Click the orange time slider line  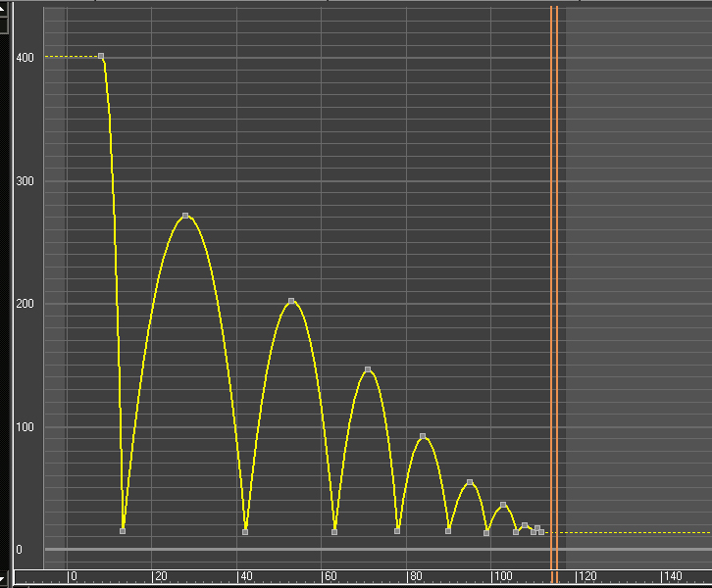pos(554,290)
